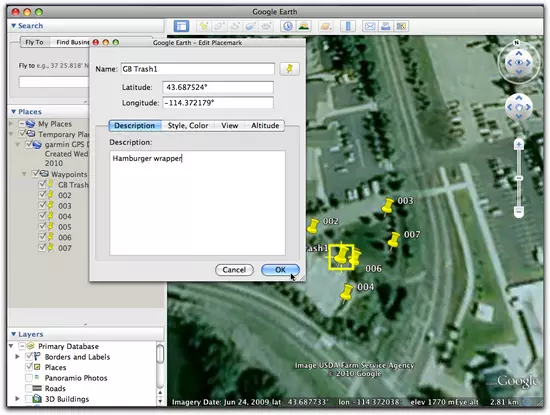Screen dimensions: 550x415
Task: Enable the Panoramio Photos layer checkbox
Action: coord(29,378)
